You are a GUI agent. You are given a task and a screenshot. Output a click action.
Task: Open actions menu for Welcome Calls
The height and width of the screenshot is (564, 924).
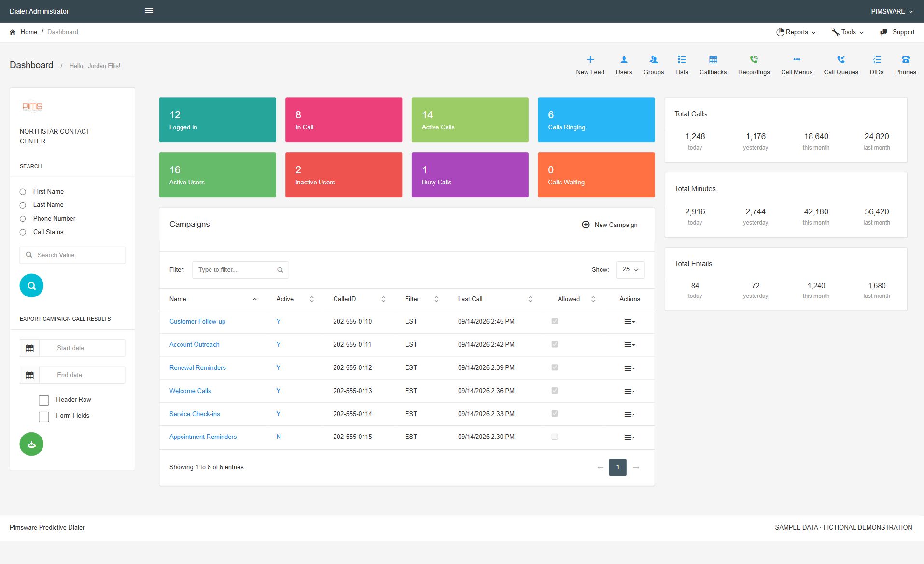630,391
